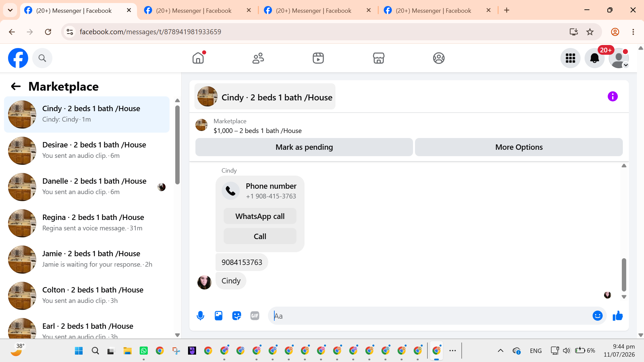Image resolution: width=644 pixels, height=362 pixels.
Task: Open the Windows Start menu
Action: click(79, 351)
